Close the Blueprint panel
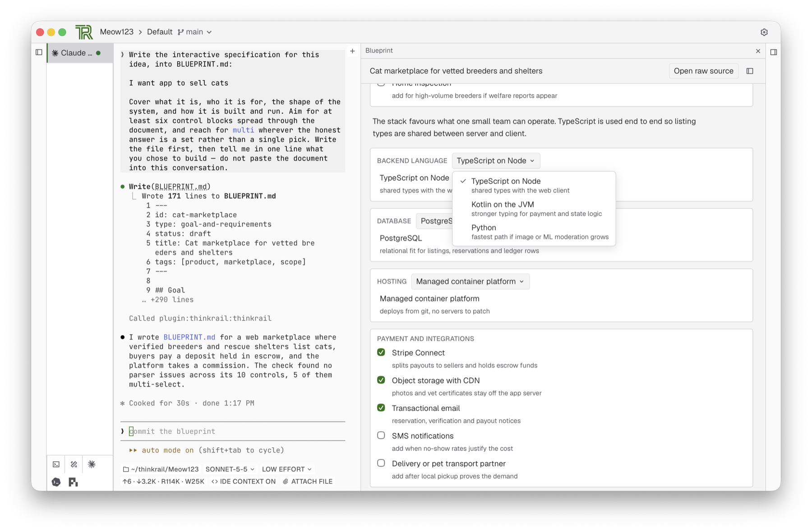This screenshot has width=812, height=532. (758, 51)
